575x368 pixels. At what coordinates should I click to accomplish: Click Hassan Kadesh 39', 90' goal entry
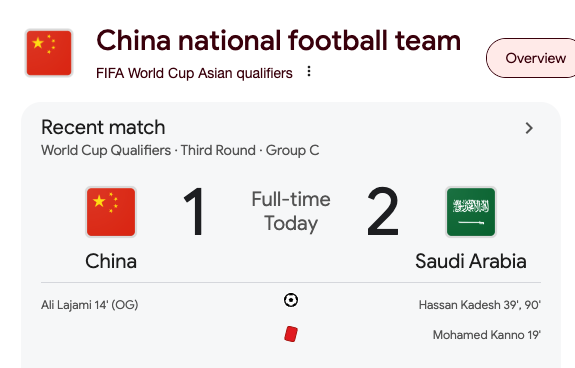coord(480,305)
